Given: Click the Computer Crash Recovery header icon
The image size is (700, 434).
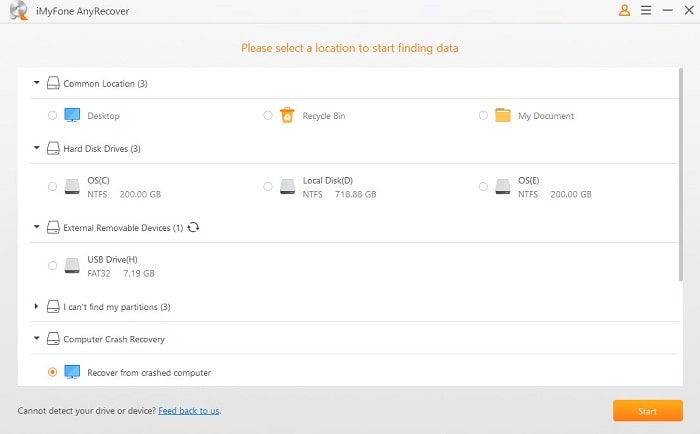Looking at the screenshot, I should coord(53,338).
